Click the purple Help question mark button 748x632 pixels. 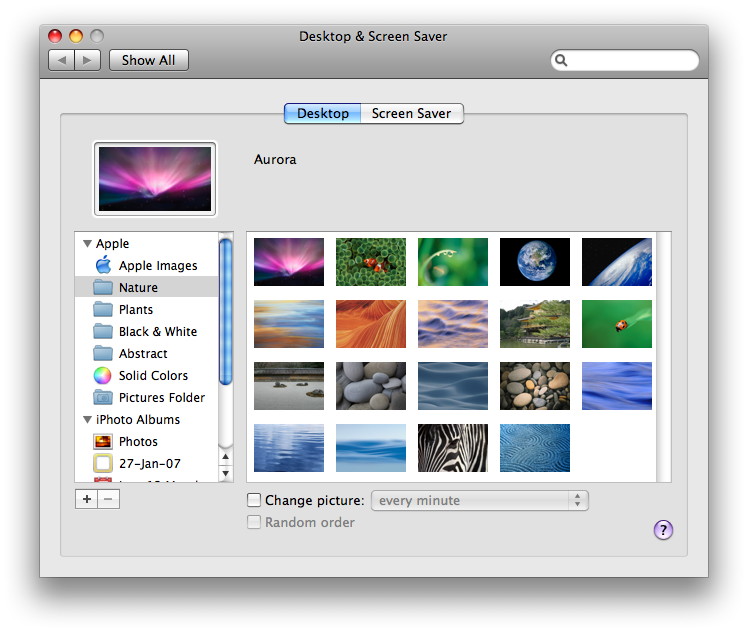click(x=664, y=530)
